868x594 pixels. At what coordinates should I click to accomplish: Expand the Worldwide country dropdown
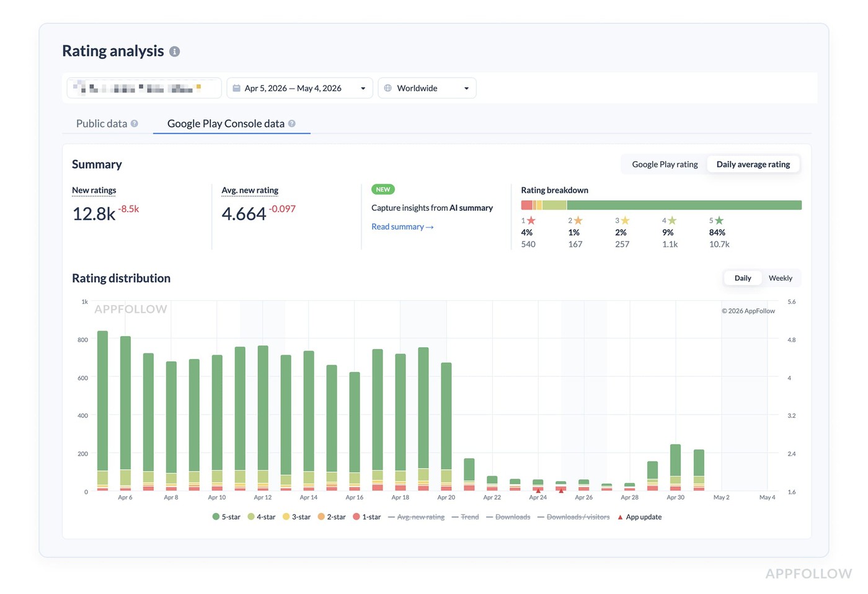pos(427,88)
